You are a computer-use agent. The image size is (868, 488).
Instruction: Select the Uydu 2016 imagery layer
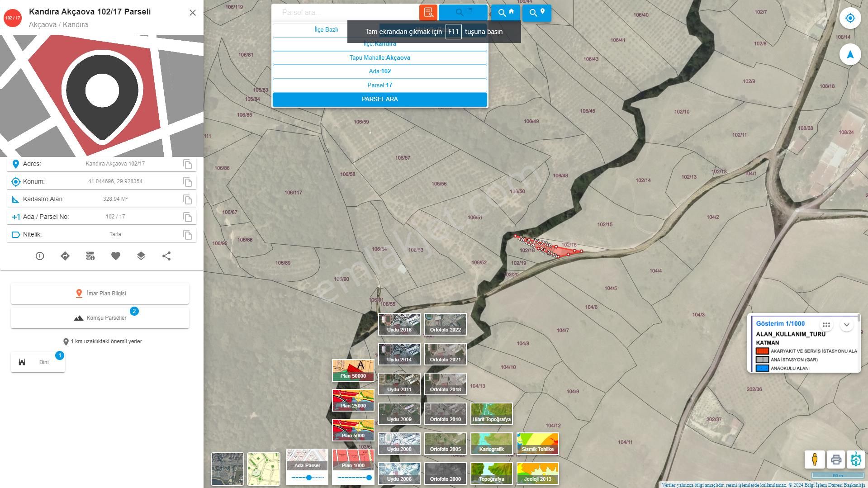399,324
